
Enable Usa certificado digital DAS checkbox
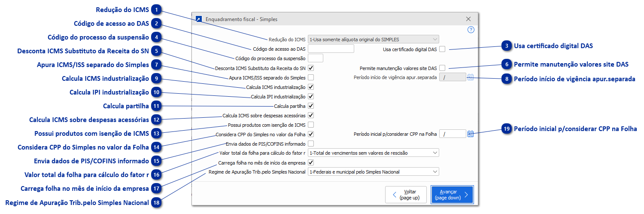(x=442, y=49)
